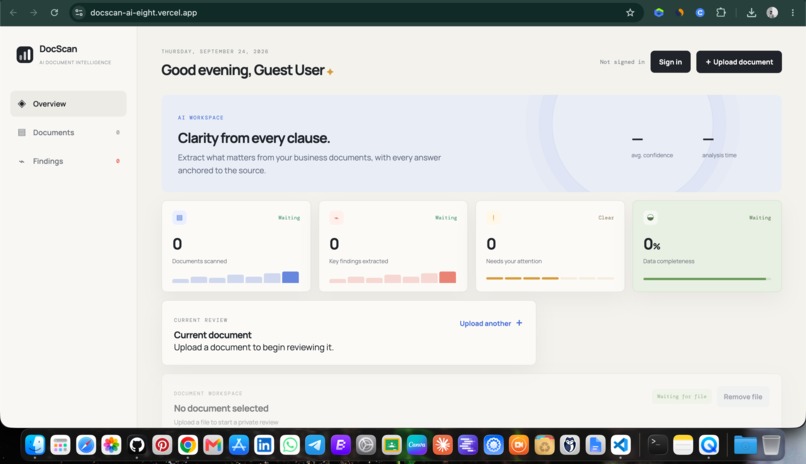Open Visual Studio Code from the dock
The width and height of the screenshot is (806, 464).
[621, 445]
